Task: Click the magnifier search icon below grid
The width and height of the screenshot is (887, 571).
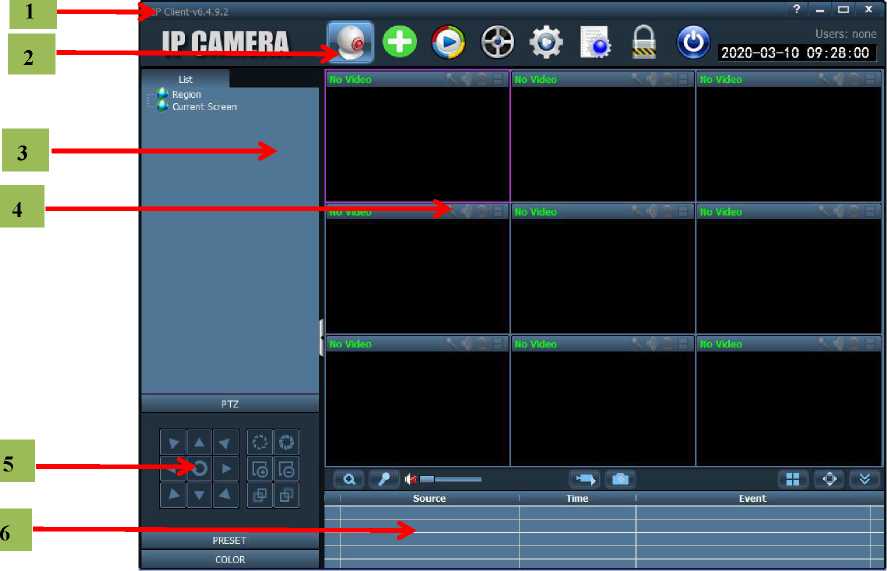Action: tap(349, 479)
